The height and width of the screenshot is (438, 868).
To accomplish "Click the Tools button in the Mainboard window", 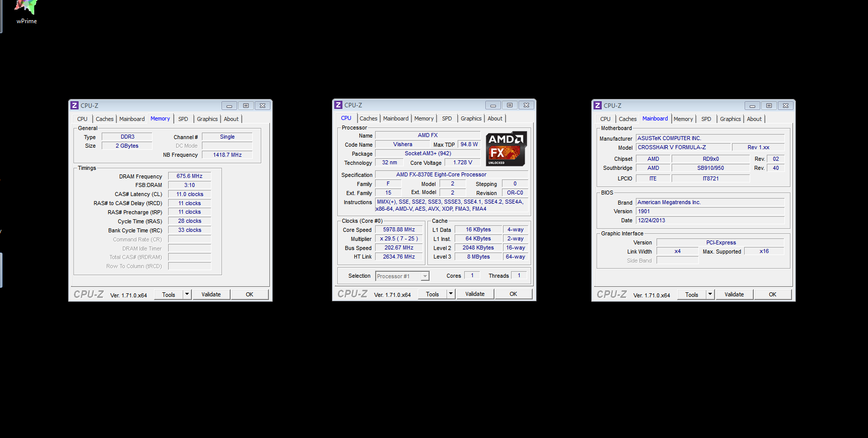I will [692, 294].
